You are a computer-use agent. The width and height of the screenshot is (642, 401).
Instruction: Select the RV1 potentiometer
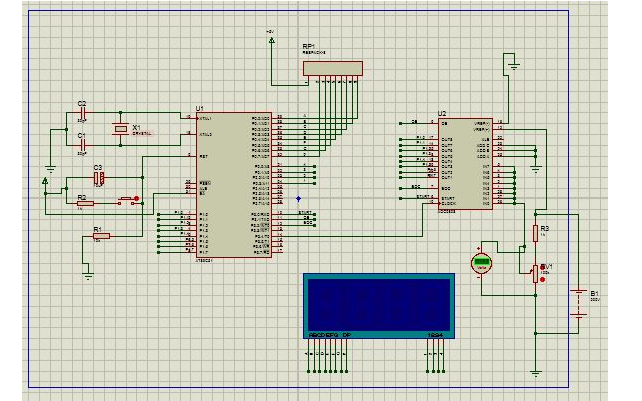[x=535, y=274]
